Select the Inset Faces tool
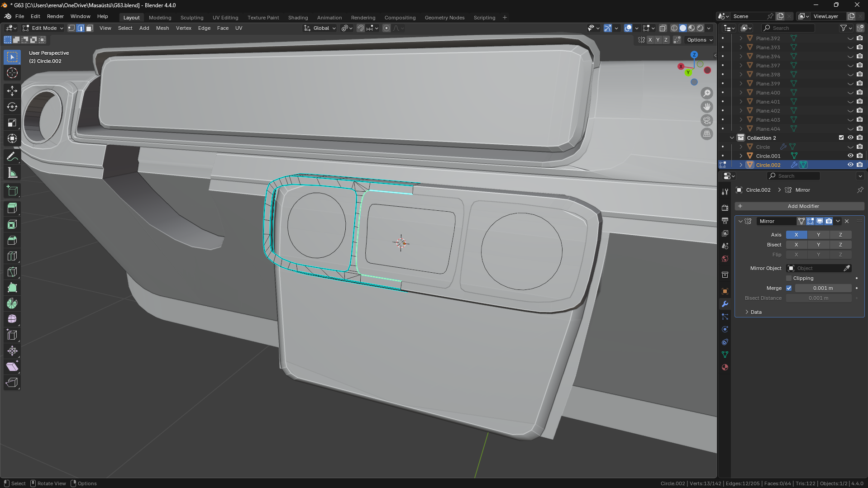The width and height of the screenshot is (868, 488). point(12,224)
